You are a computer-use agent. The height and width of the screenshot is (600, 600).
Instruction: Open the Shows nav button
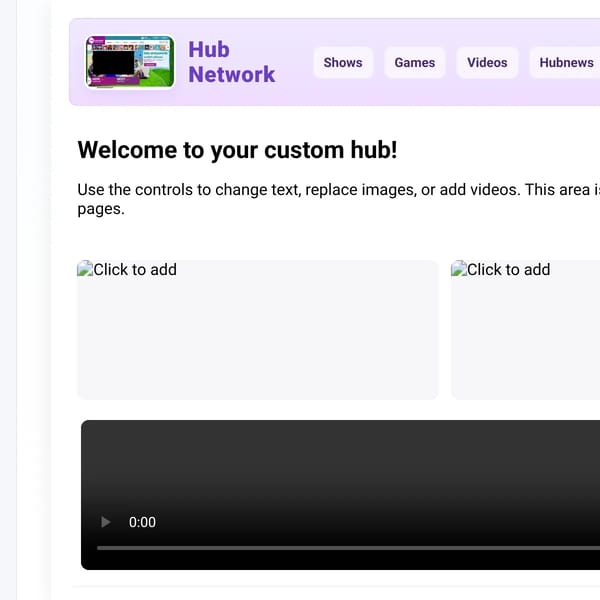(343, 62)
